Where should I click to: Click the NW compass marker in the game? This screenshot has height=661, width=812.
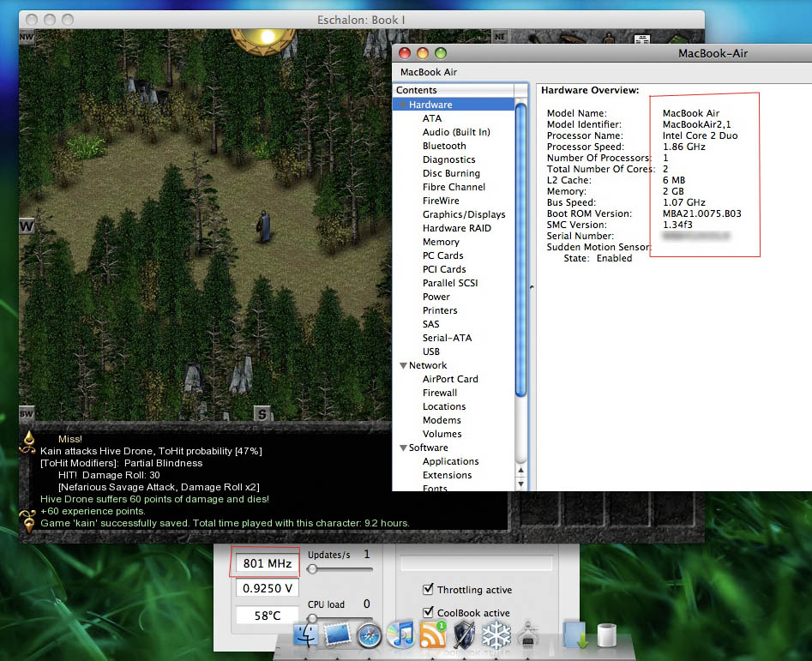(x=27, y=37)
